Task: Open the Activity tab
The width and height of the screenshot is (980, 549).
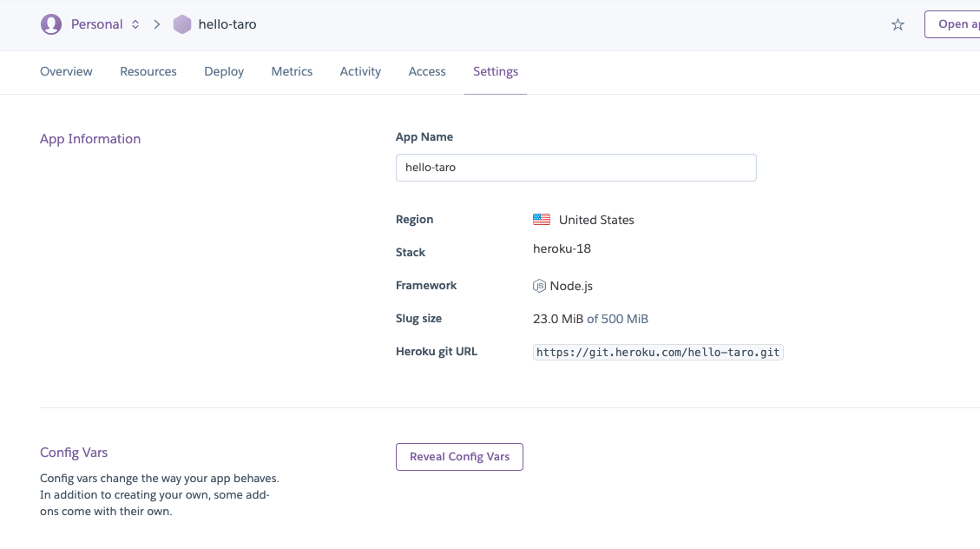Action: point(360,71)
